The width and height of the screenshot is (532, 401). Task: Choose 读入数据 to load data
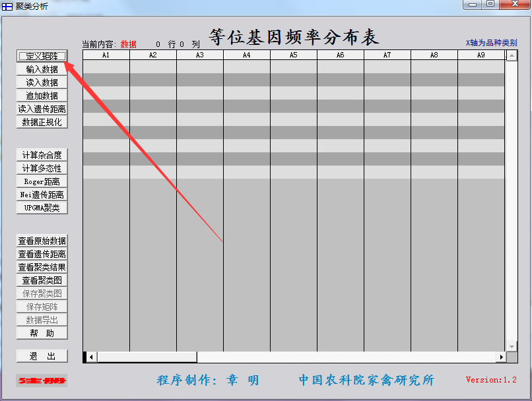(x=42, y=82)
